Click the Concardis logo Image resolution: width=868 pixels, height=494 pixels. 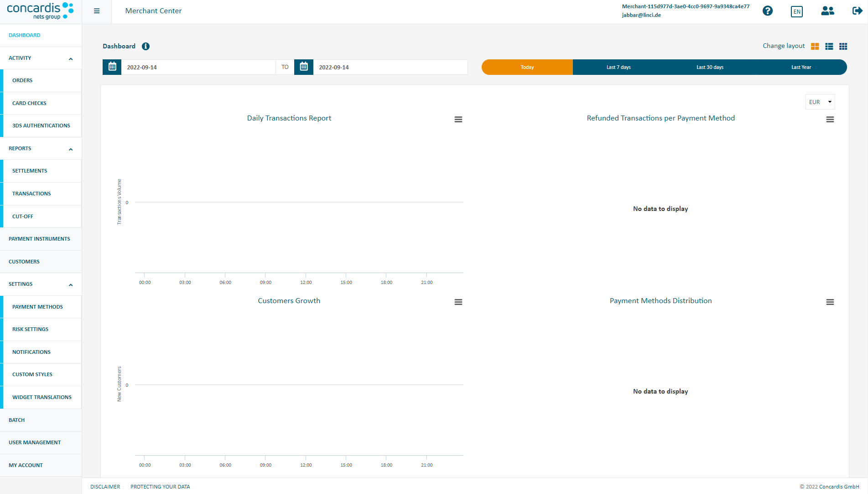40,11
